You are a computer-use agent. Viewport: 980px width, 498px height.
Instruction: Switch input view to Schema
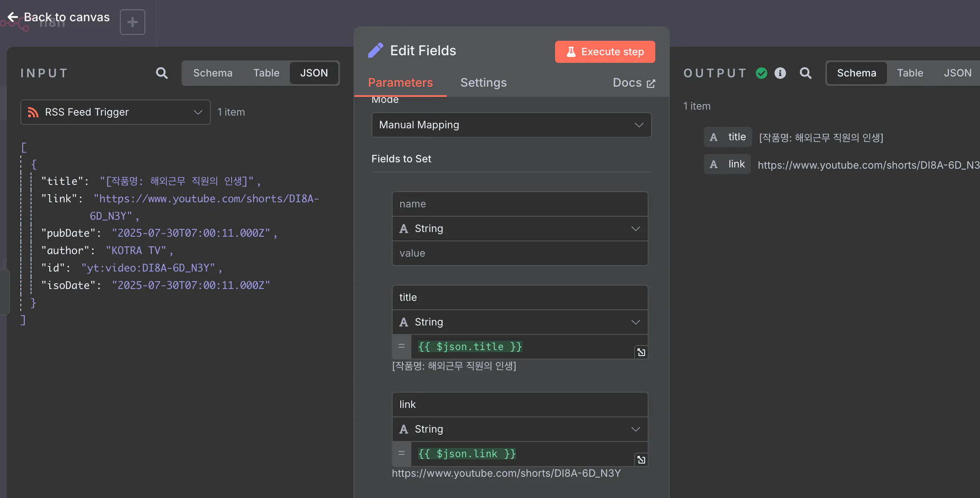pos(212,73)
